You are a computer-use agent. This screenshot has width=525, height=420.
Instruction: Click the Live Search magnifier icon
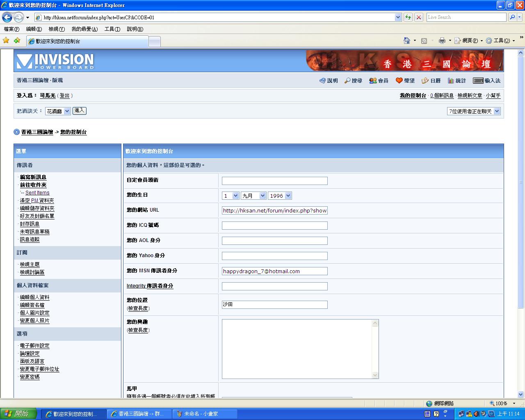[512, 17]
